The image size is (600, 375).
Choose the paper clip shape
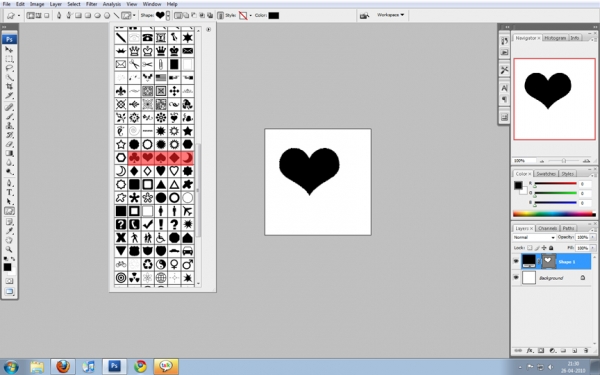pyautogui.click(x=161, y=64)
